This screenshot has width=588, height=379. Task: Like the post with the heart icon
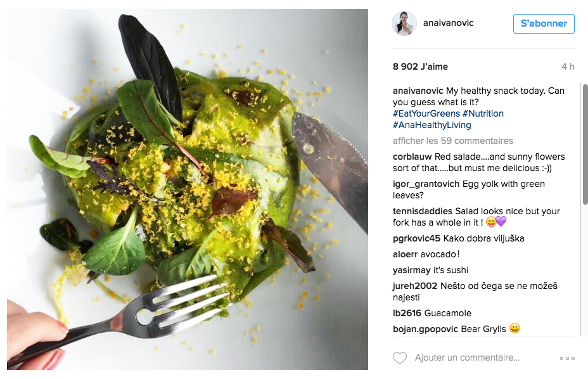pos(399,358)
